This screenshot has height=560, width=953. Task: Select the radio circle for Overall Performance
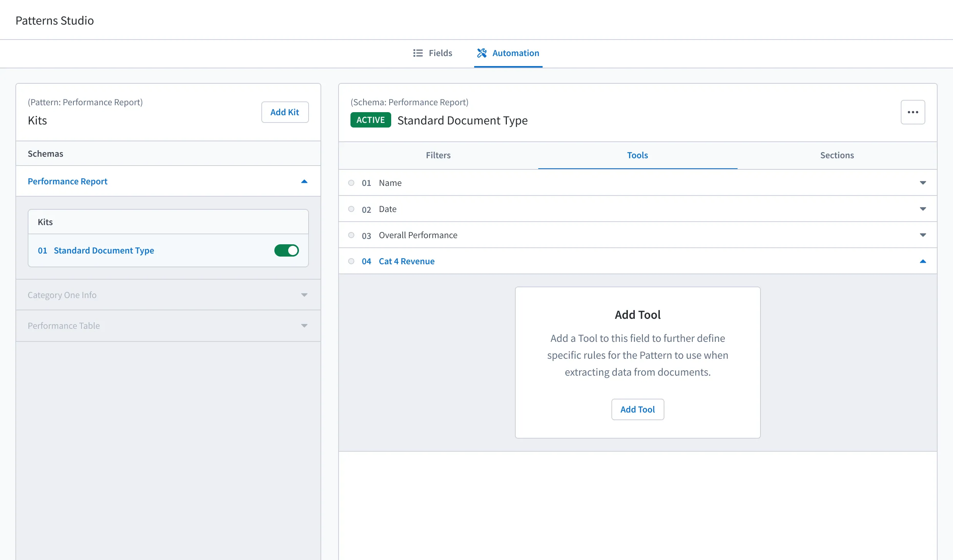point(351,235)
